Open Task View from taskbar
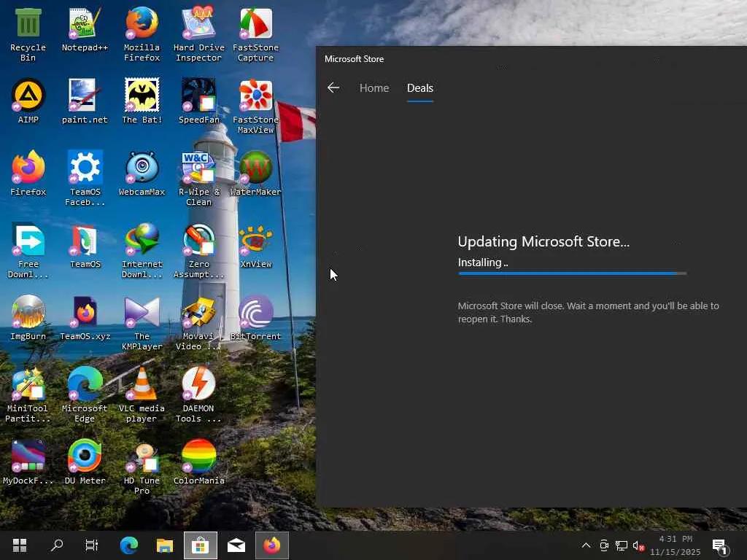 [x=91, y=545]
